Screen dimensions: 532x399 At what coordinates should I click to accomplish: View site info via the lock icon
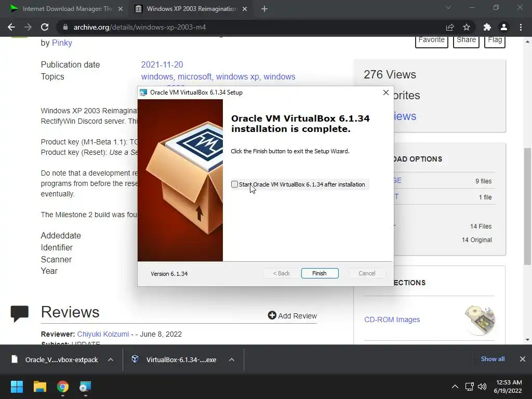click(65, 27)
